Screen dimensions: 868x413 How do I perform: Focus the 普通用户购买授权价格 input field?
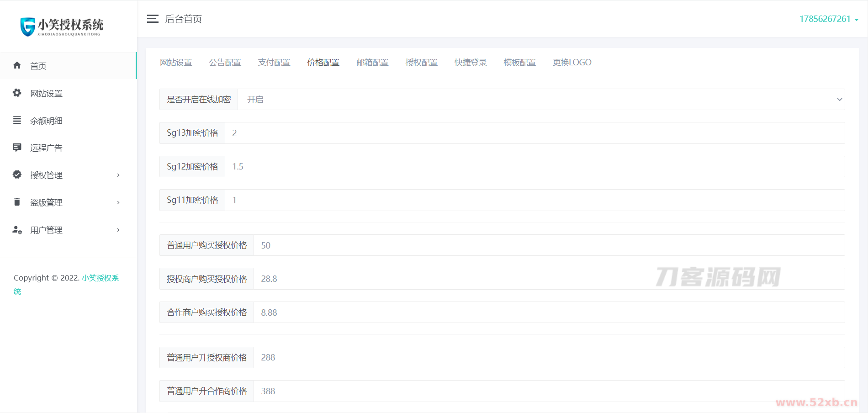[548, 245]
